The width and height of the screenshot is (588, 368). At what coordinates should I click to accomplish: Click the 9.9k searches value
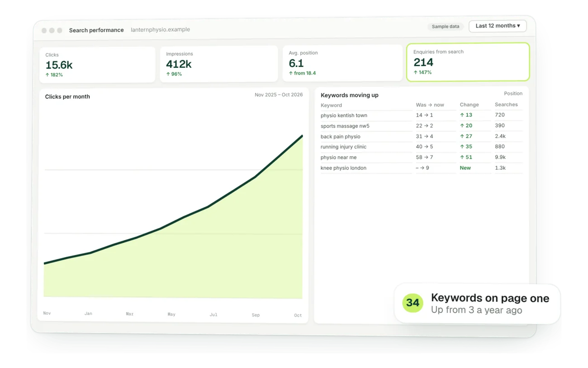click(500, 157)
